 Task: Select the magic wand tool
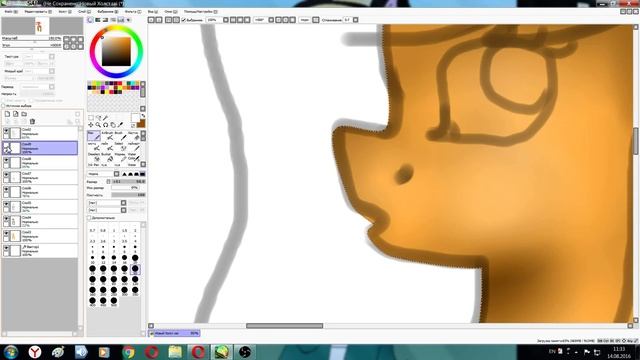pyautogui.click(x=106, y=118)
